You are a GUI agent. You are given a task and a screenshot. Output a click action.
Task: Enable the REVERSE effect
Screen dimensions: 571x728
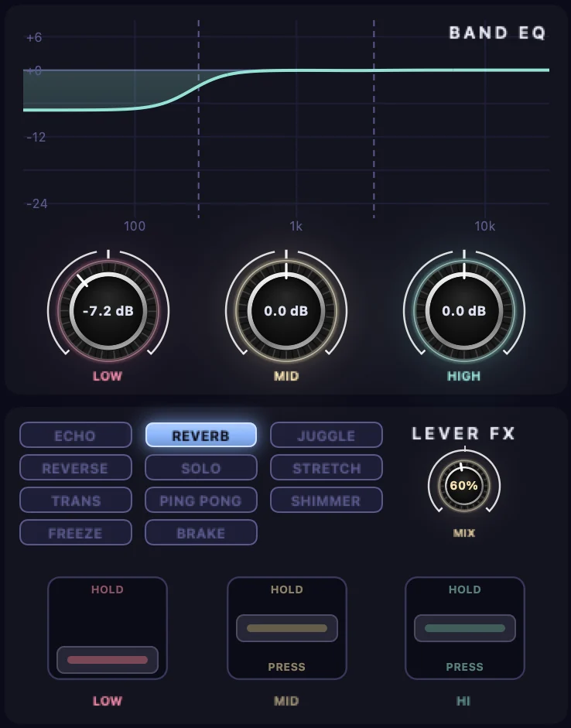[x=76, y=467]
